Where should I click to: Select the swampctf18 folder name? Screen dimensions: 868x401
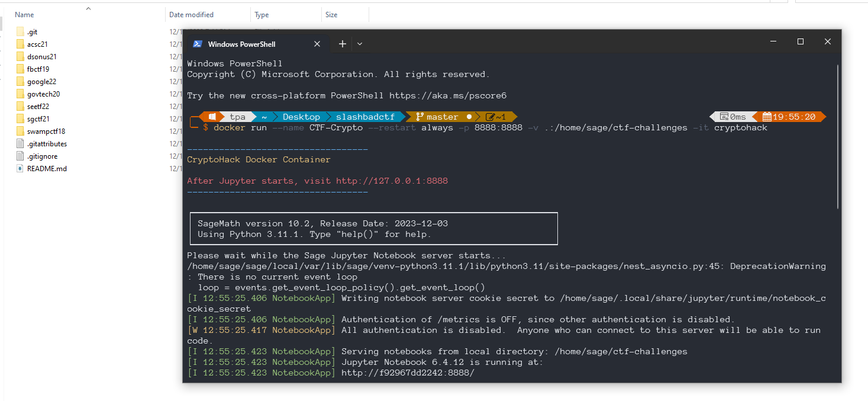point(46,131)
